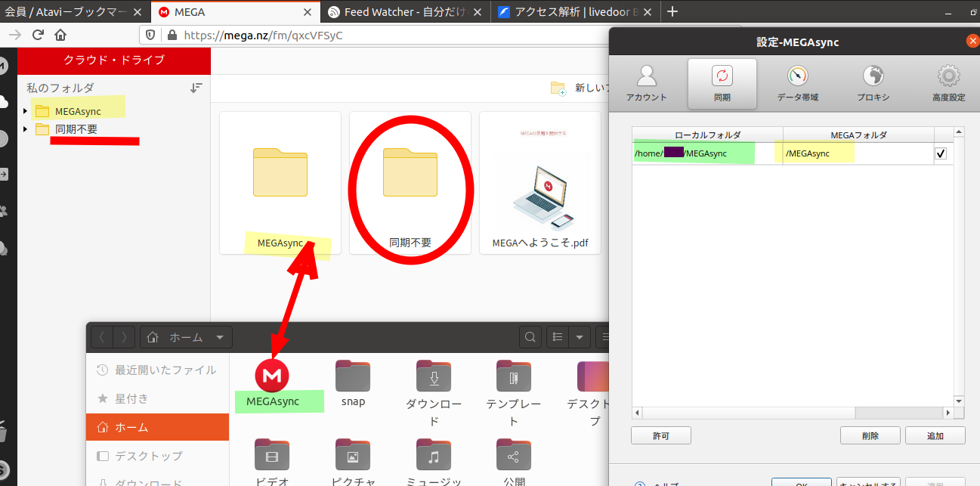Open the snap folder in file manager
The width and height of the screenshot is (980, 486).
353,384
